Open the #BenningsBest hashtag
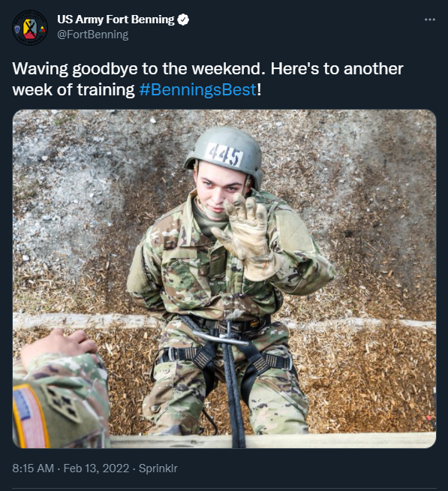The width and height of the screenshot is (448, 491). point(198,90)
